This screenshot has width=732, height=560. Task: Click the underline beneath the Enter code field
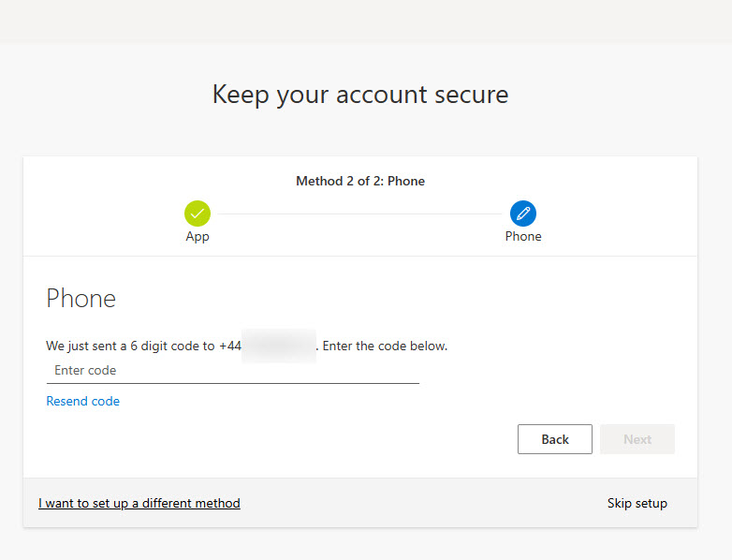[232, 383]
